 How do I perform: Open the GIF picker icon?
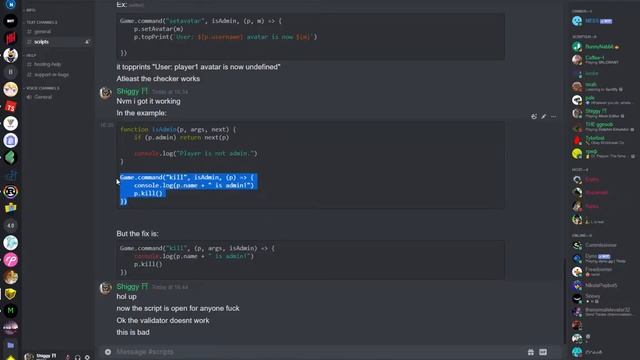point(543,352)
